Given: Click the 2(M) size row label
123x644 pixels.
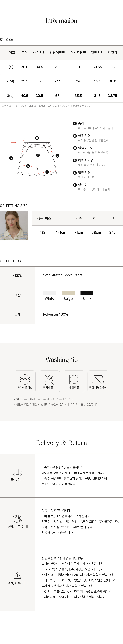Looking at the screenshot, I should 10,81.
